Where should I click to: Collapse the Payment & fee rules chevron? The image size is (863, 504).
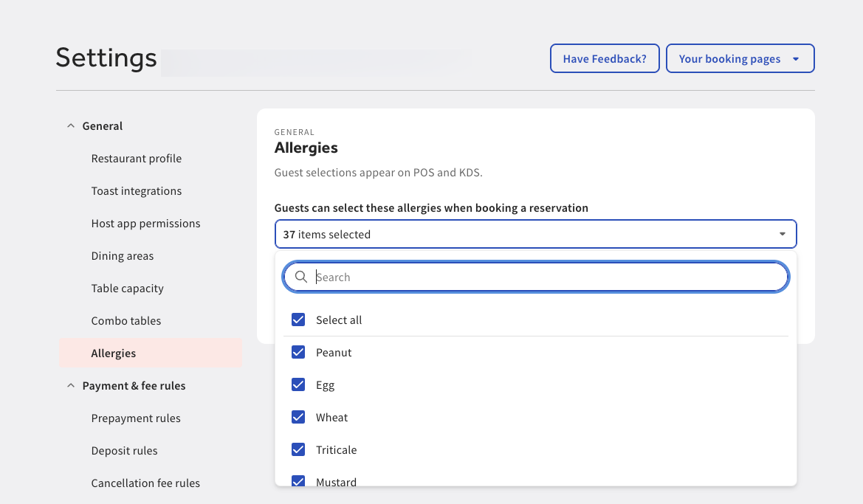coord(70,384)
